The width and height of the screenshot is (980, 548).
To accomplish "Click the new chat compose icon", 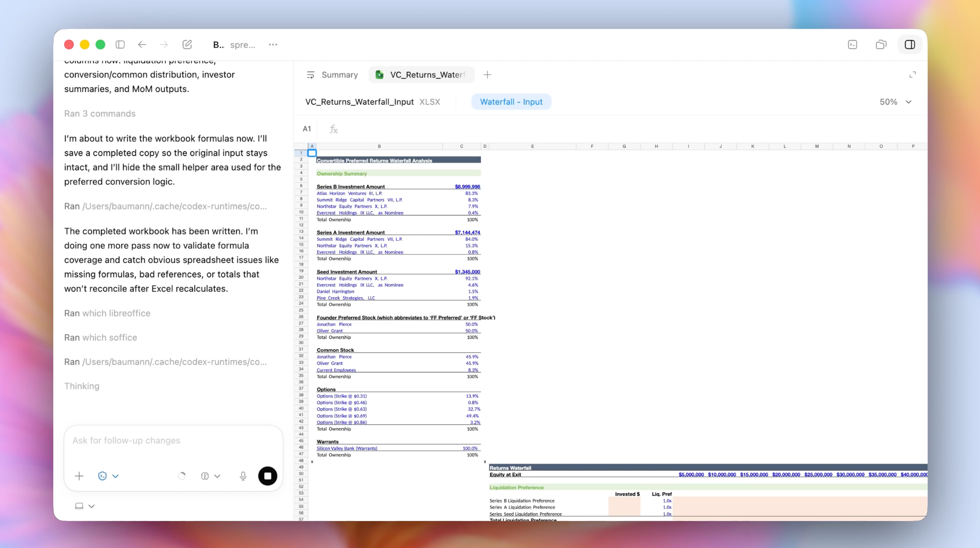I will click(187, 45).
